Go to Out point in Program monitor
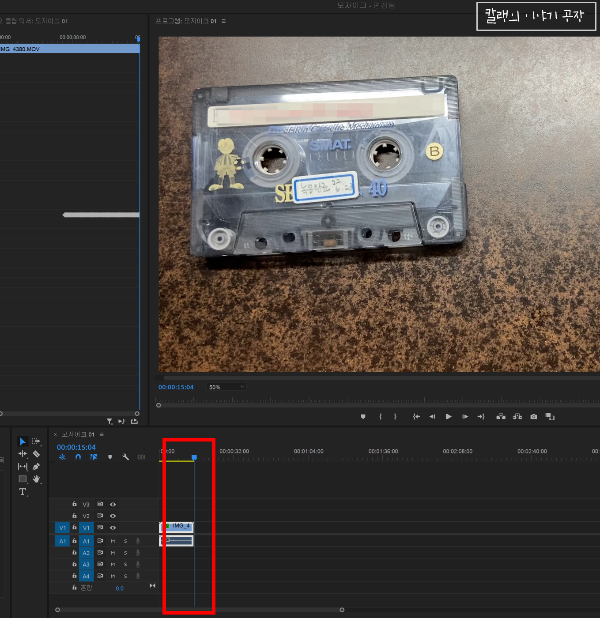 point(481,417)
